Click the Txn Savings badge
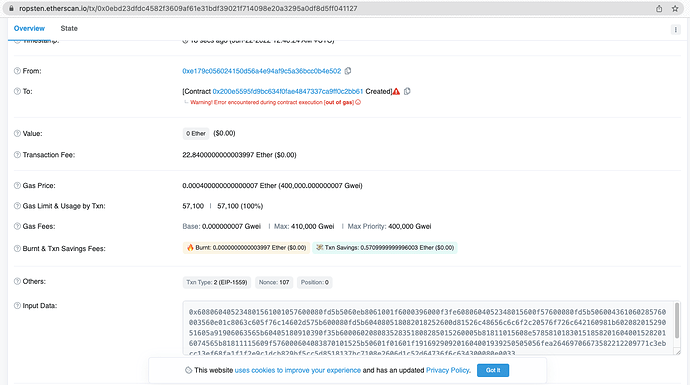The height and width of the screenshot is (385, 690). tap(385, 248)
